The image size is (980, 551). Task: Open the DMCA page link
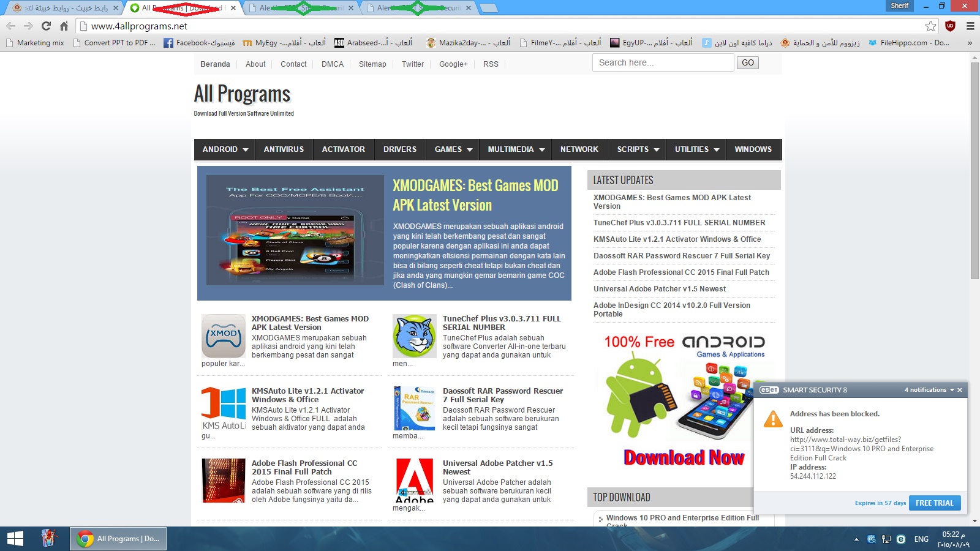(x=333, y=64)
